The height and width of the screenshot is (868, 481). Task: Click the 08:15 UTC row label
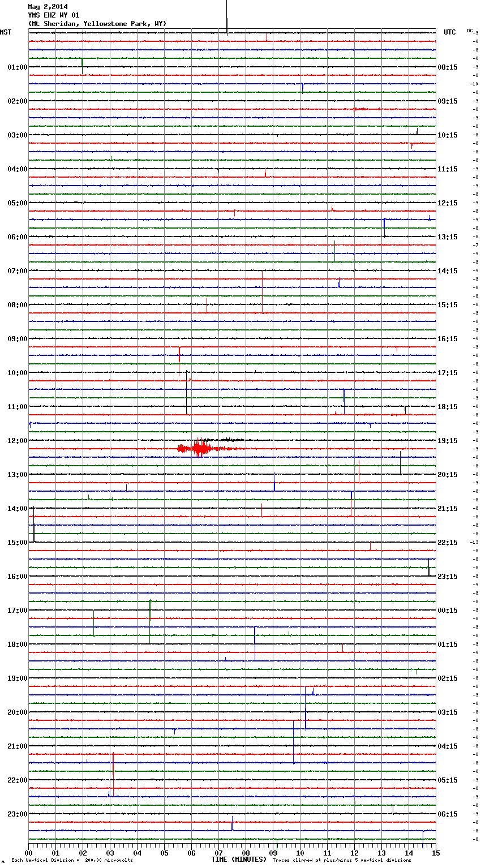pyautogui.click(x=448, y=67)
